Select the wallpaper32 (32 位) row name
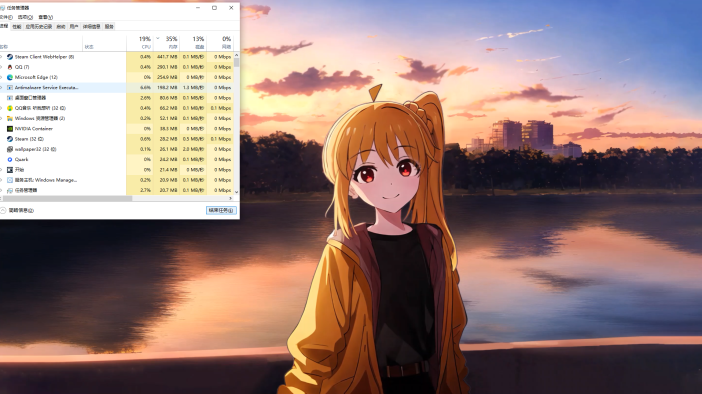This screenshot has height=394, width=702. (x=35, y=150)
